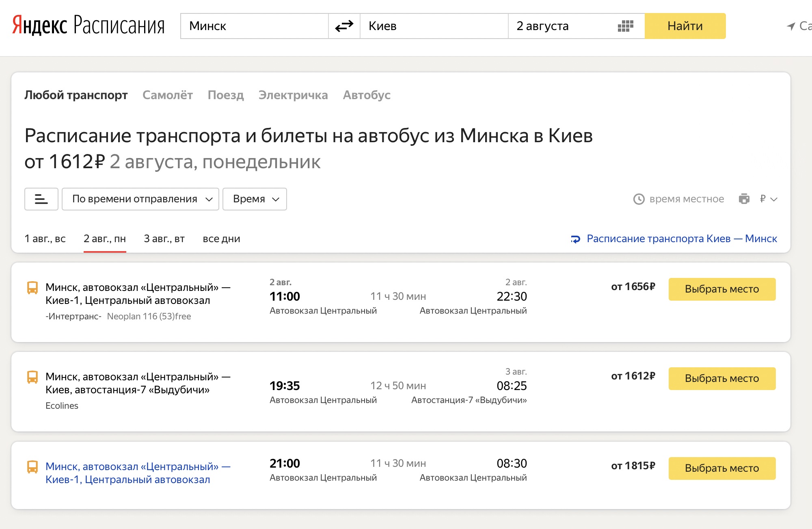Click the 08:30 arrival time
The width and height of the screenshot is (812, 529).
[512, 464]
